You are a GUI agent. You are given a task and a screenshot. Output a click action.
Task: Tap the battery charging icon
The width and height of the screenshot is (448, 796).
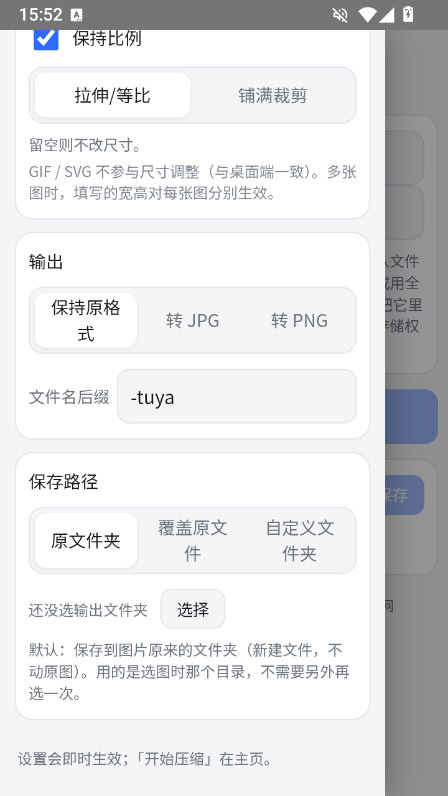tap(407, 14)
